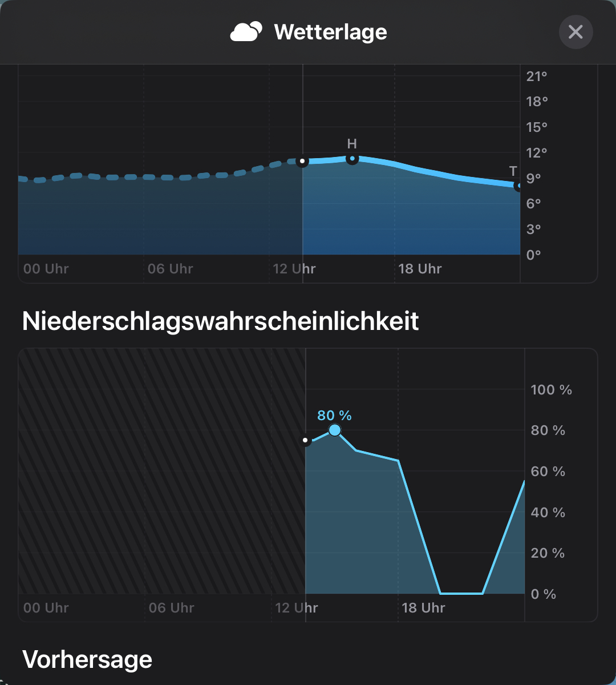Click 06 Uhr label in precipitation chart

pyautogui.click(x=172, y=608)
